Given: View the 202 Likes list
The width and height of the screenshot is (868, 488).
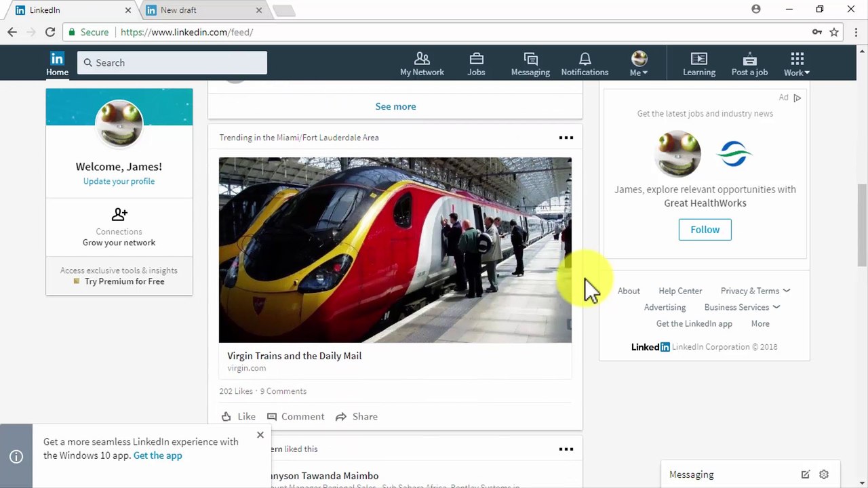Looking at the screenshot, I should (x=236, y=391).
